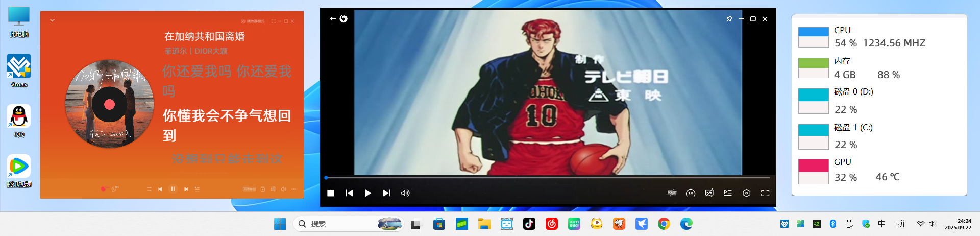Click the song title 在加纳共和国离婚
980x236 pixels.
tap(205, 36)
